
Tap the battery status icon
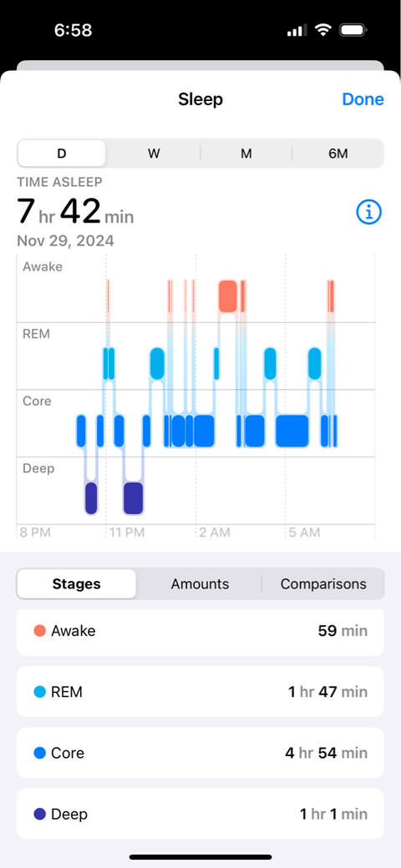point(353,30)
